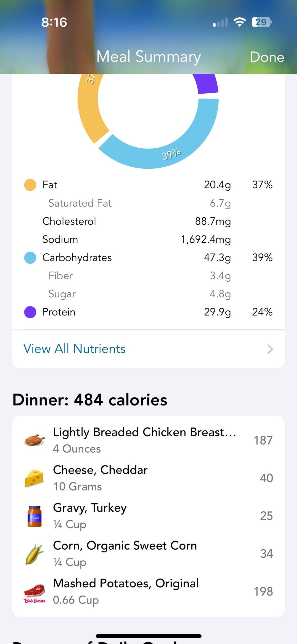Viewport: 297px width, 644px height.
Task: Tap the Dinner: 484 calories heading
Action: (x=90, y=400)
